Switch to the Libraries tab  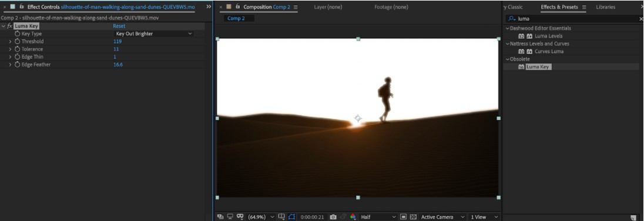click(x=605, y=7)
